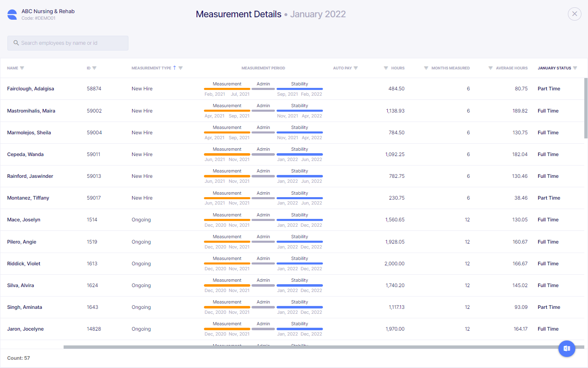The width and height of the screenshot is (588, 368).
Task: Click ID 58874 cell
Action: (94, 89)
